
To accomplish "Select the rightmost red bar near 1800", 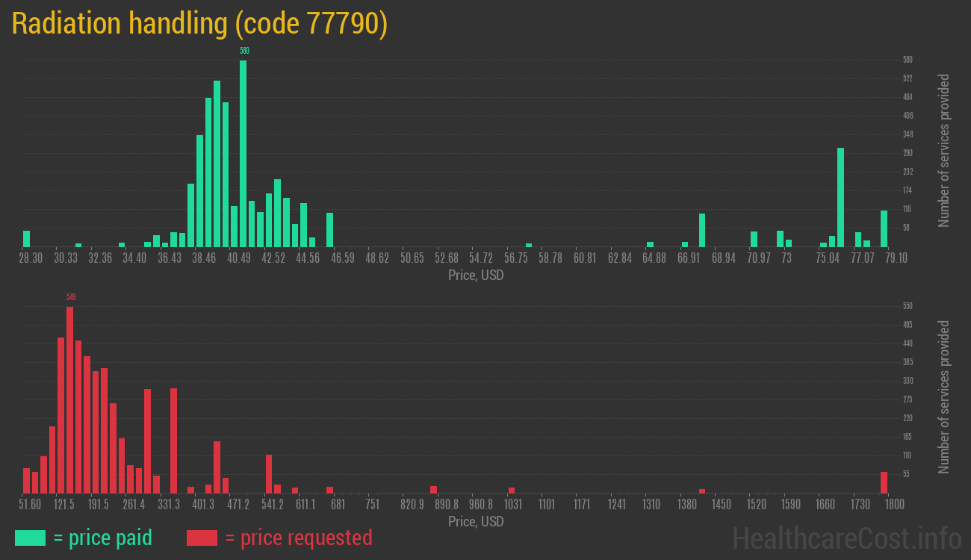I will pos(884,482).
